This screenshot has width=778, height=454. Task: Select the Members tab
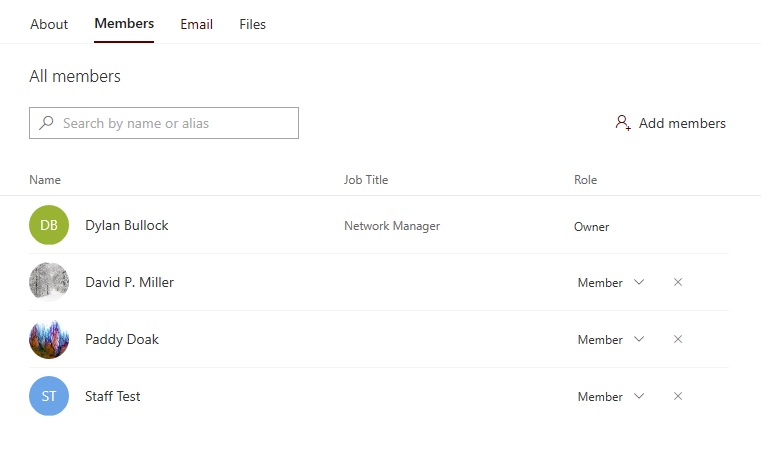point(124,23)
